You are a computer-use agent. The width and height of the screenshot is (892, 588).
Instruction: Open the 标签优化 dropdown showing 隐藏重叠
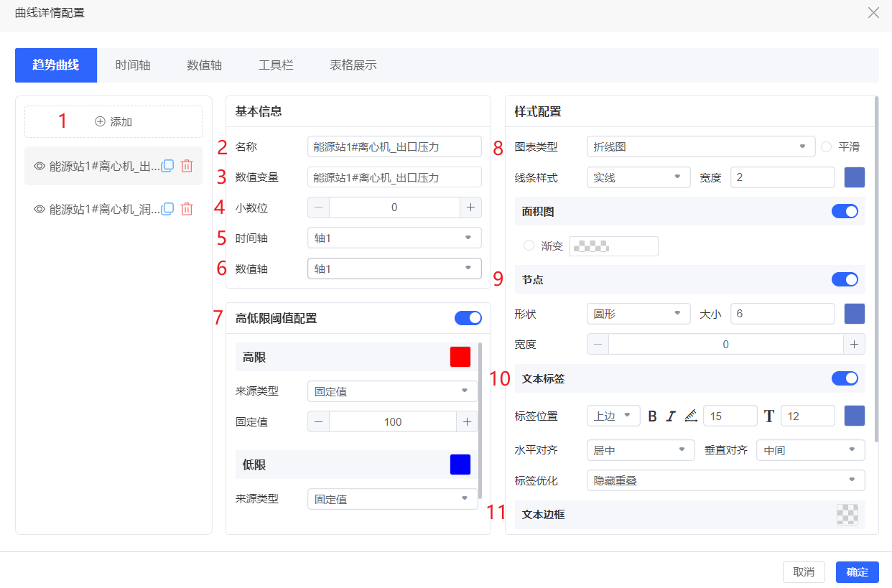pos(725,480)
